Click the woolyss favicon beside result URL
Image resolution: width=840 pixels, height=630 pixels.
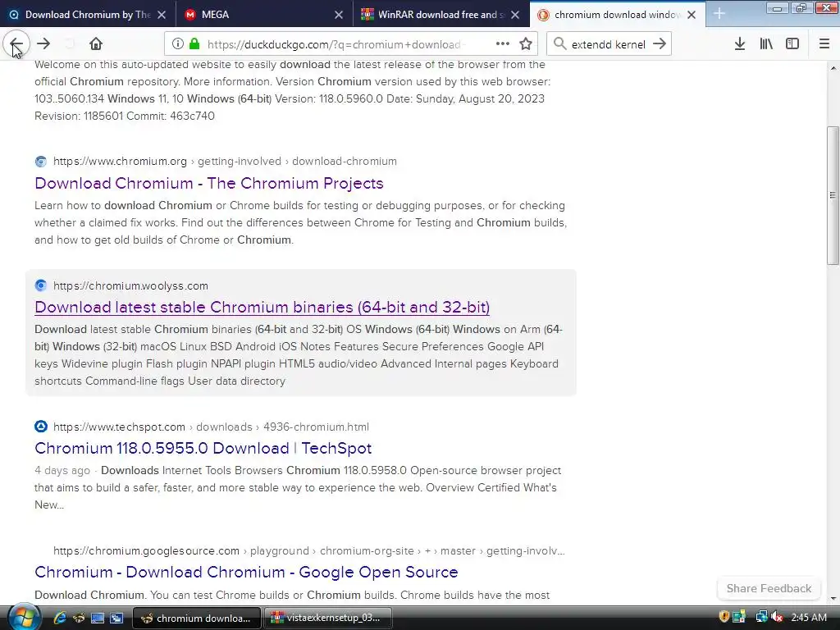tap(41, 285)
